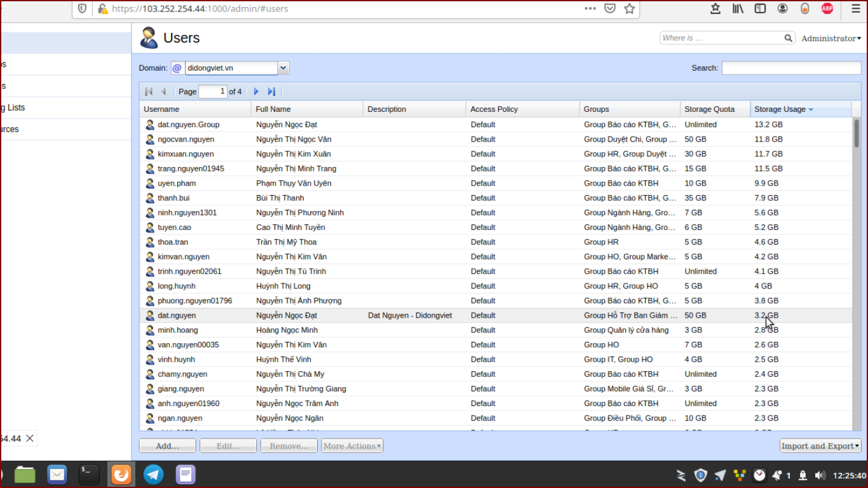868x488 pixels.
Task: Click tracking protection shield in address bar
Action: (x=82, y=9)
